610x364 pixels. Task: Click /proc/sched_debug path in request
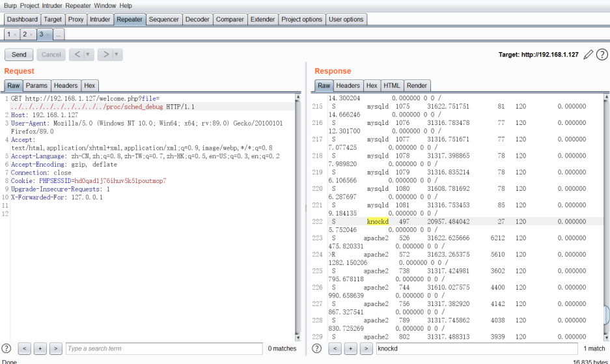tap(134, 107)
